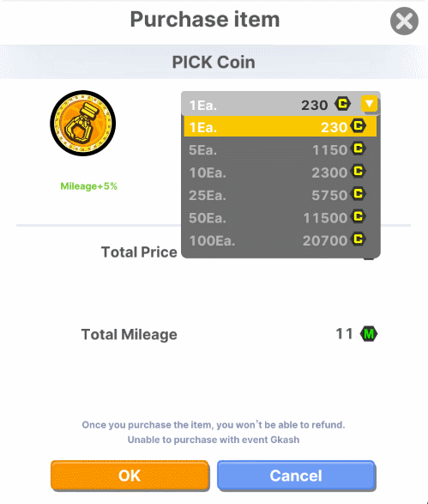
Task: Choose the 5Ea. 1150 option
Action: tap(280, 149)
